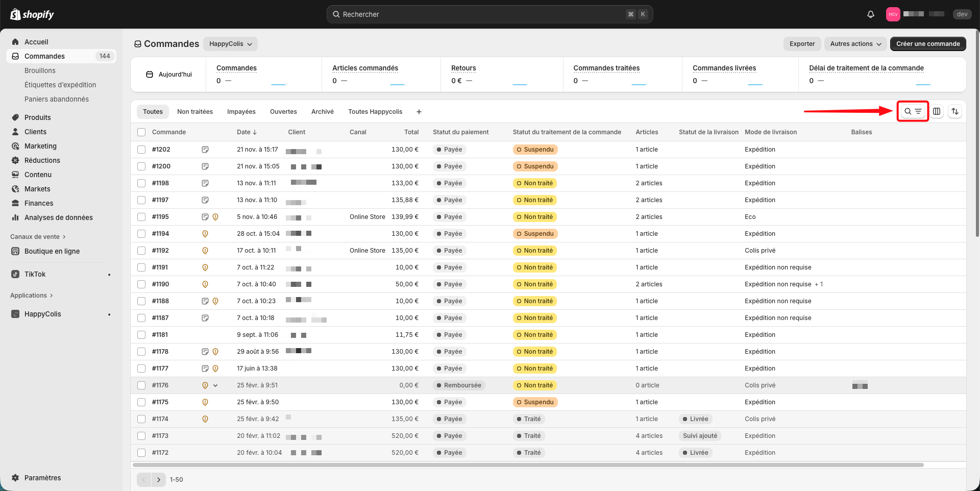
Task: Click the Shopify logo
Action: (32, 14)
